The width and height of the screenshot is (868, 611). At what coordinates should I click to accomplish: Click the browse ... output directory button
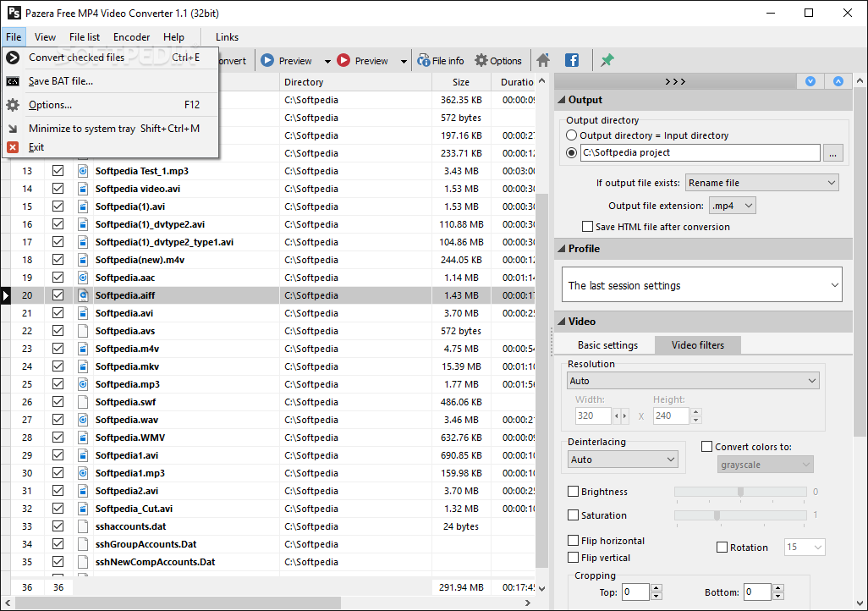click(832, 153)
